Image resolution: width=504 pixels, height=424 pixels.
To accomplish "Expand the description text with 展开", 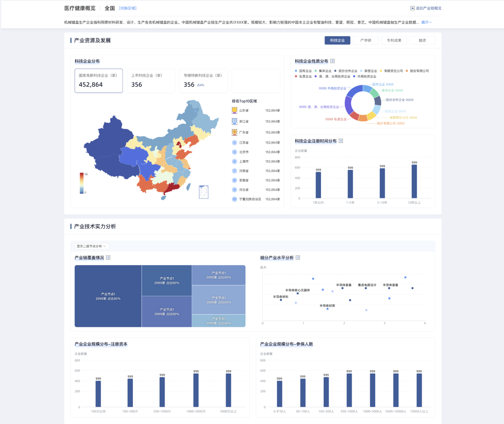I will click(427, 22).
